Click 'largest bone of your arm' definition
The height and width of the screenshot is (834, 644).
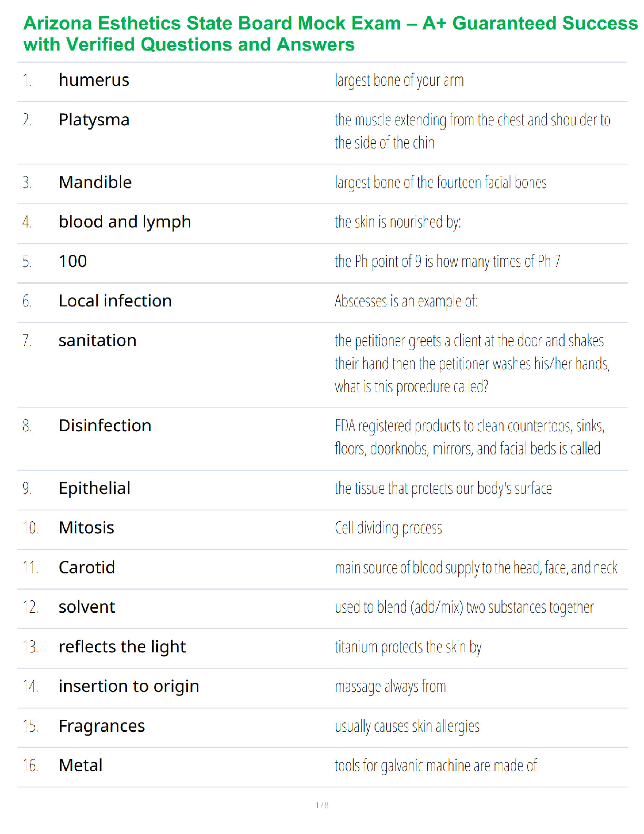399,81
